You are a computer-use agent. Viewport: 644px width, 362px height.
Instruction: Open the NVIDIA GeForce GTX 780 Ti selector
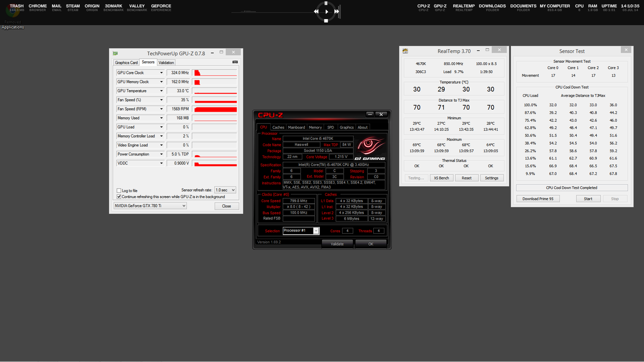pos(150,206)
